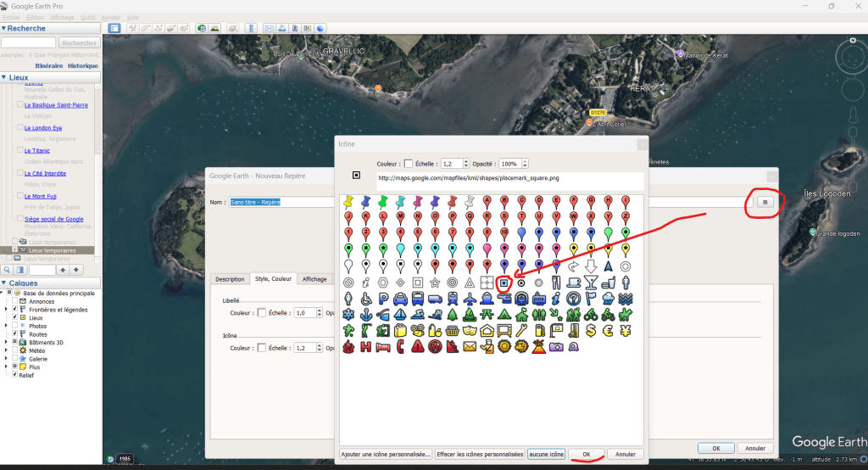Uncheck the Routes layer checkbox
This screenshot has height=470, width=868.
coord(15,334)
